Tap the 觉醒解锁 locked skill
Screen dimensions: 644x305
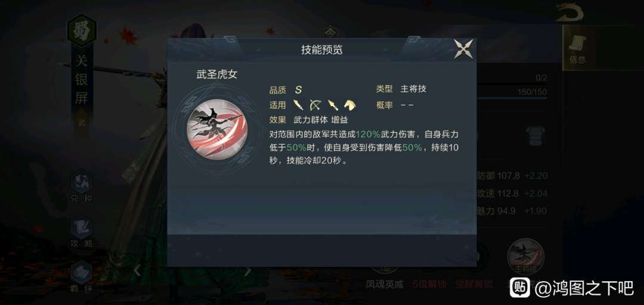(474, 283)
